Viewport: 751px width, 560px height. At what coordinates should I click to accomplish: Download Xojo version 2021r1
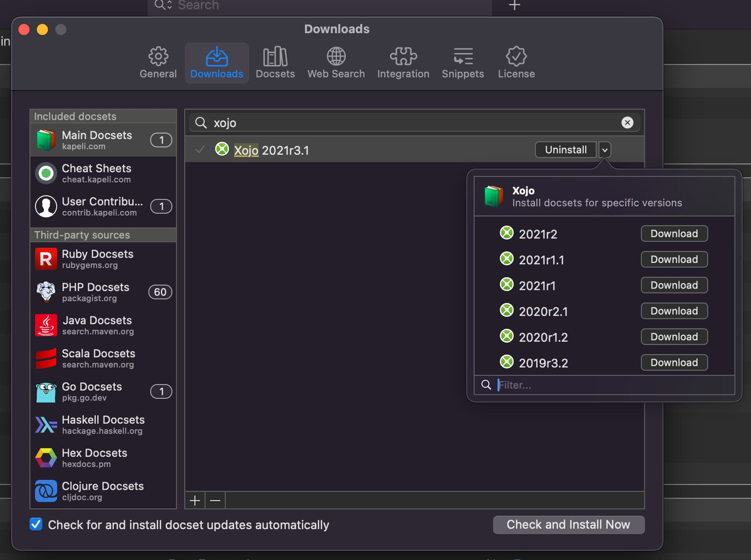coord(674,285)
